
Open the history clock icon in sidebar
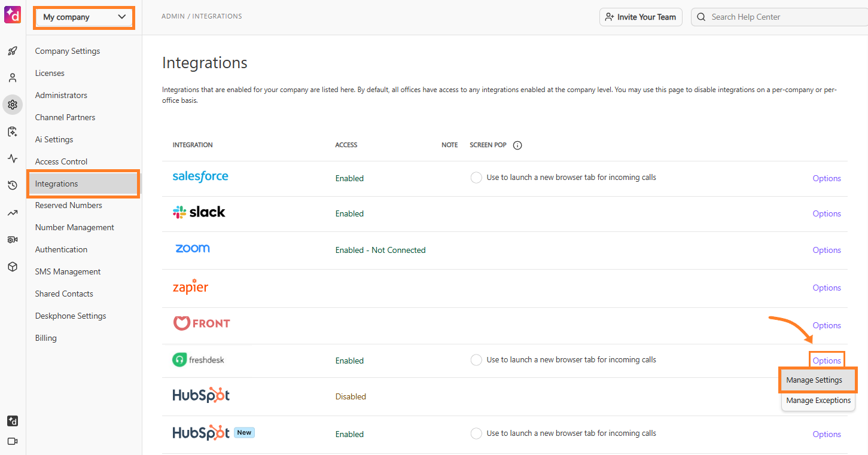[13, 185]
